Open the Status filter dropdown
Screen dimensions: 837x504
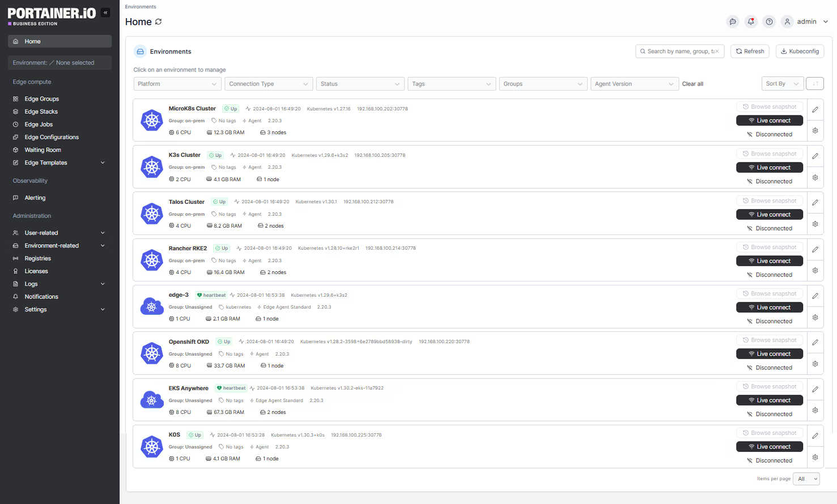(360, 84)
